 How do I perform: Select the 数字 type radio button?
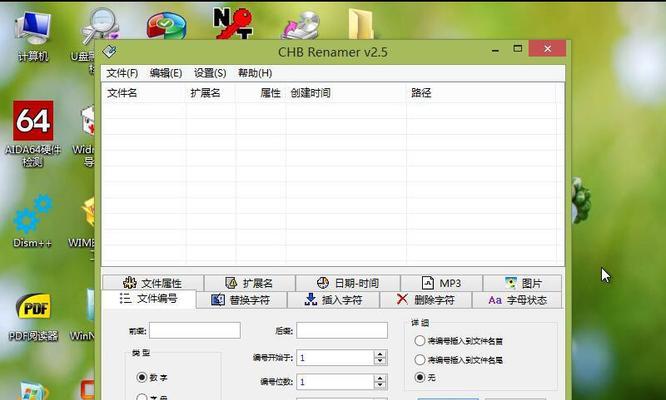141,377
